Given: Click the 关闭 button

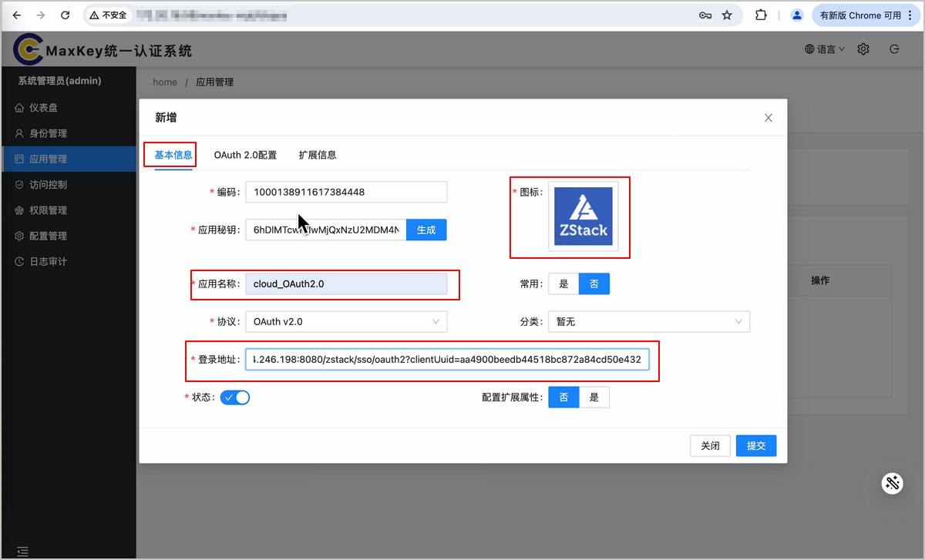Looking at the screenshot, I should pos(710,446).
